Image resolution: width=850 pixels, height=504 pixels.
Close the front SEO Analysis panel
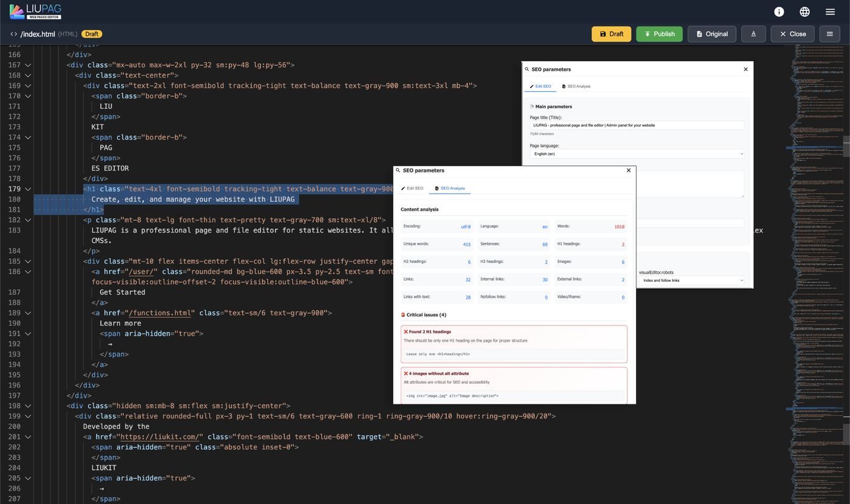628,171
